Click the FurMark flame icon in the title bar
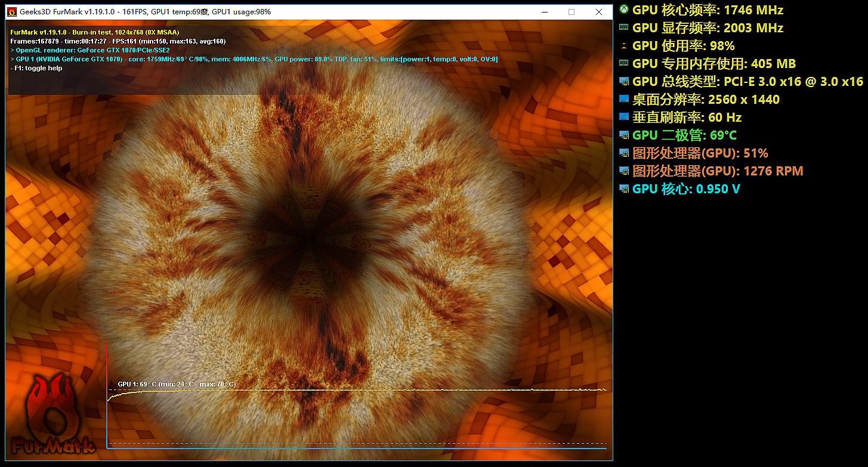 coord(11,11)
